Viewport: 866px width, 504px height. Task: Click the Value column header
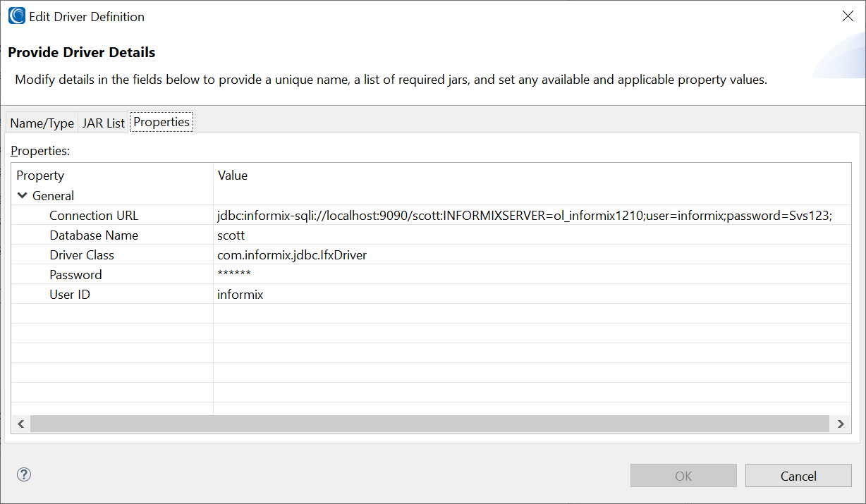[x=532, y=175]
